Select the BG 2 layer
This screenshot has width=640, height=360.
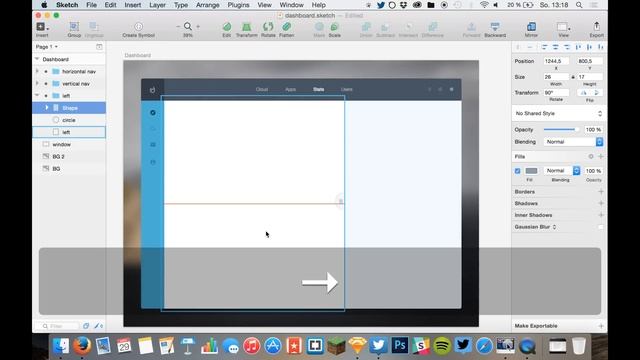pyautogui.click(x=69, y=156)
